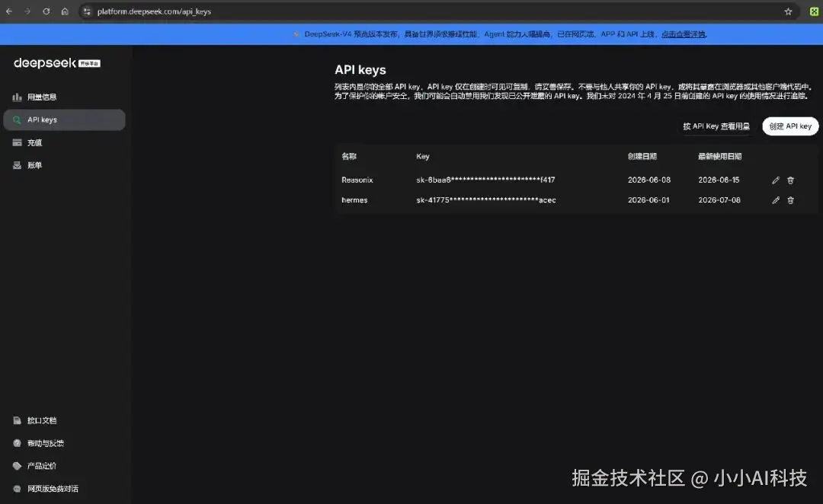
Task: Click the 用量信息 bar chart icon
Action: (18, 97)
